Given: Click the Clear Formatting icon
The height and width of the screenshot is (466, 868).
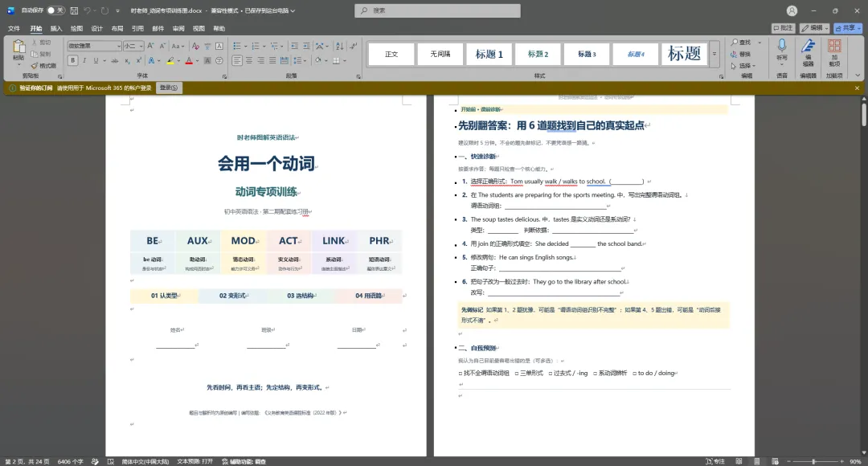Looking at the screenshot, I should [195, 46].
